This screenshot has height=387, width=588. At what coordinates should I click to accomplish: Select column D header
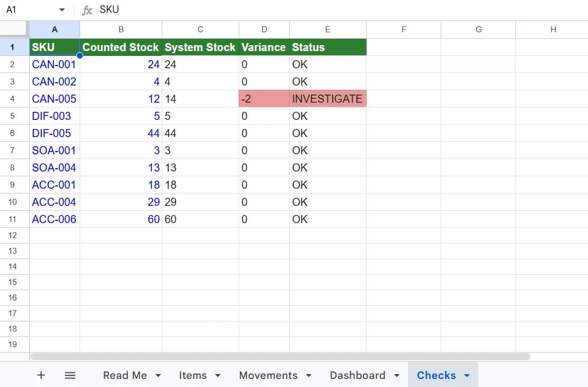click(x=264, y=30)
